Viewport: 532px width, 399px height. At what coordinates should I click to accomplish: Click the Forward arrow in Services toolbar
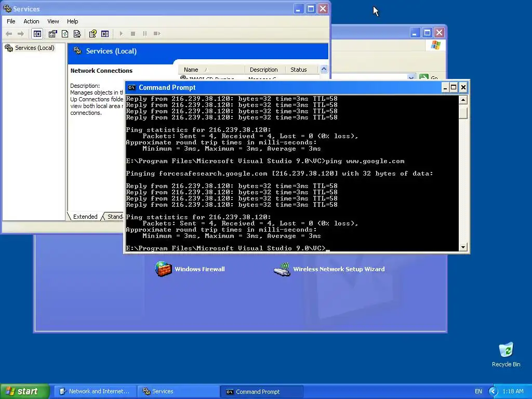(21, 34)
